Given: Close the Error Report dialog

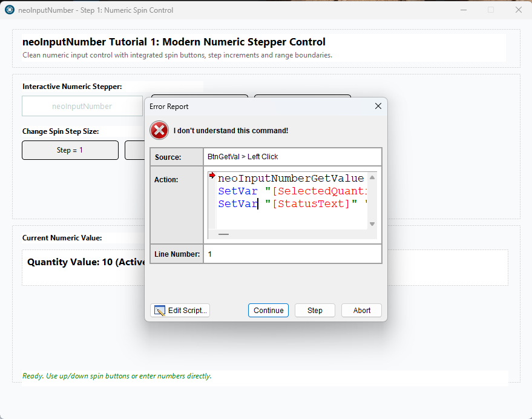Looking at the screenshot, I should (378, 107).
